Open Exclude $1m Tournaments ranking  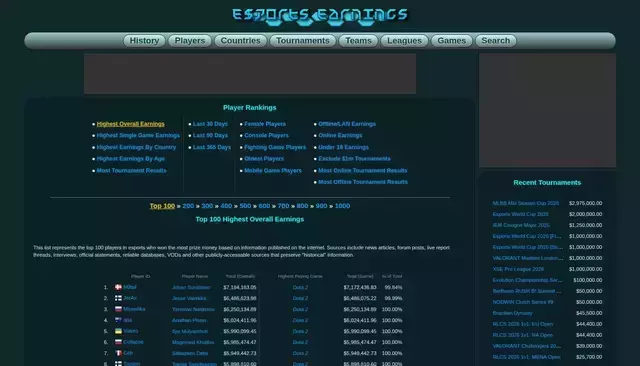click(354, 159)
